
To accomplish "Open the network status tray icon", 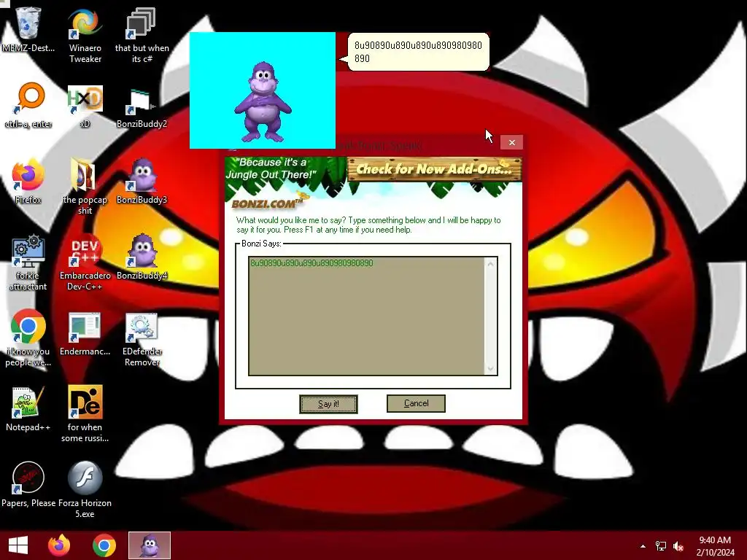I will [x=661, y=546].
